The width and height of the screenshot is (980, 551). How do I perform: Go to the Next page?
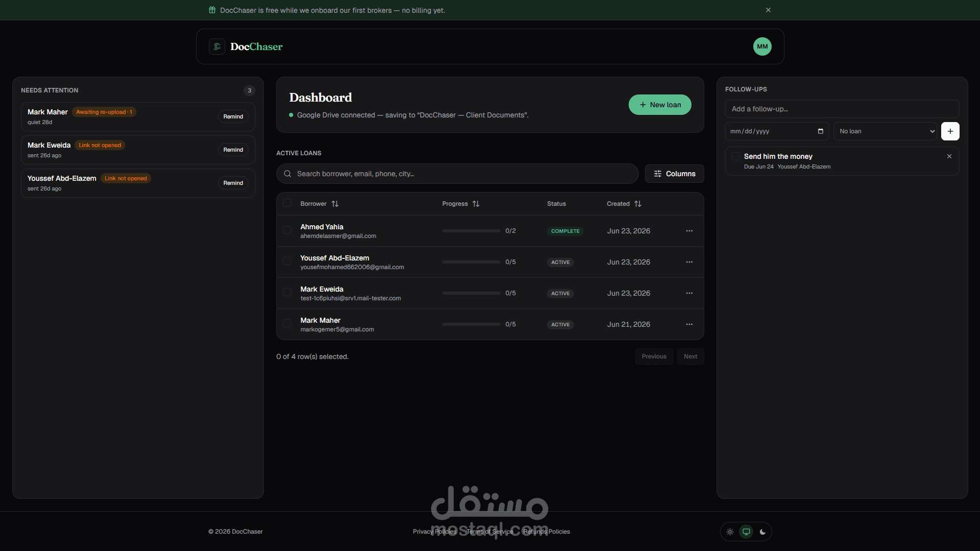click(690, 356)
